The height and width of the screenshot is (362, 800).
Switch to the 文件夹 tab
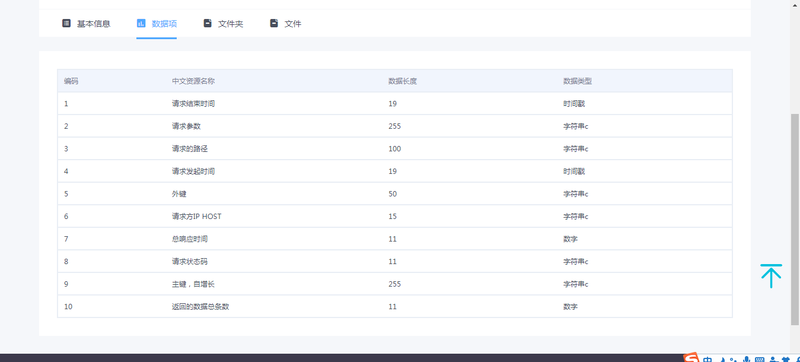coord(223,23)
